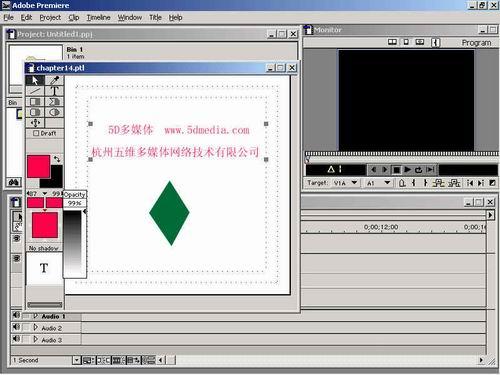
Task: Select the polygon tool
Action: [x=54, y=102]
